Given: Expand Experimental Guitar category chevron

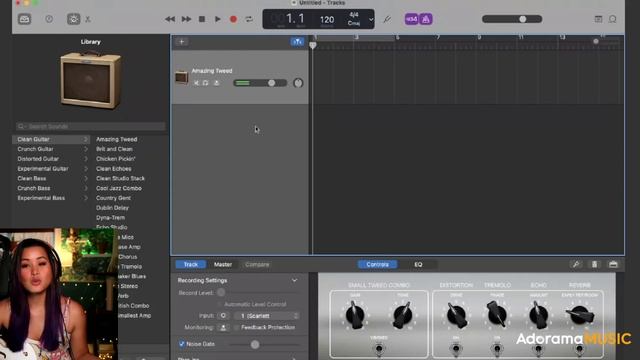Looking at the screenshot, I should [86, 169].
